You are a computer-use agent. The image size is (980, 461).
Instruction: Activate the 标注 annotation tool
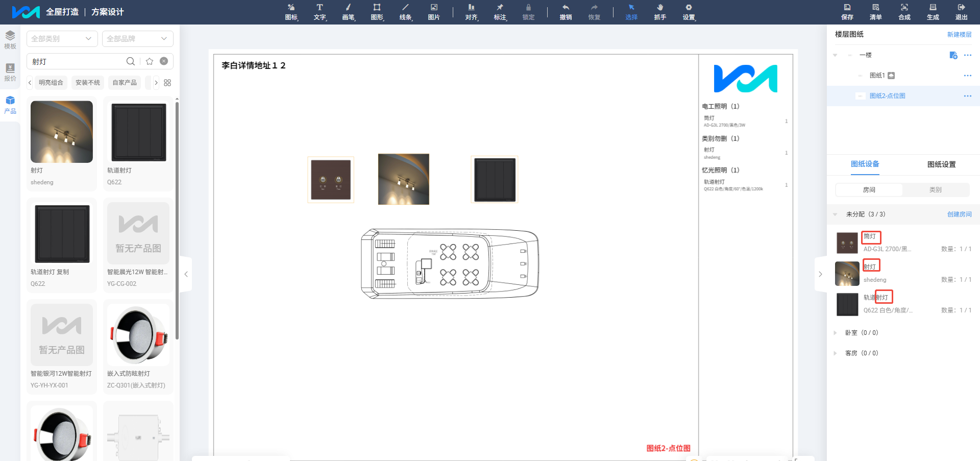[500, 12]
